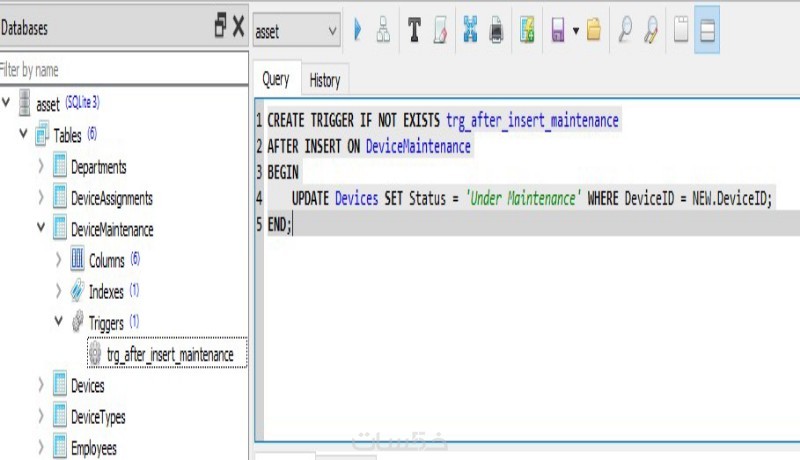Image resolution: width=800 pixels, height=460 pixels.
Task: Click DeviceMaintenance in editor line 2
Action: point(418,146)
